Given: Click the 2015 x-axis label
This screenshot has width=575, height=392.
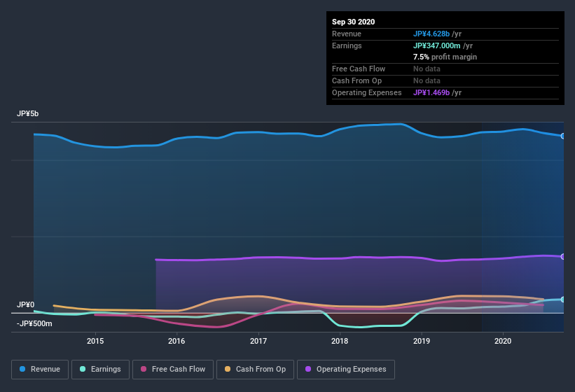Looking at the screenshot, I should (95, 341).
